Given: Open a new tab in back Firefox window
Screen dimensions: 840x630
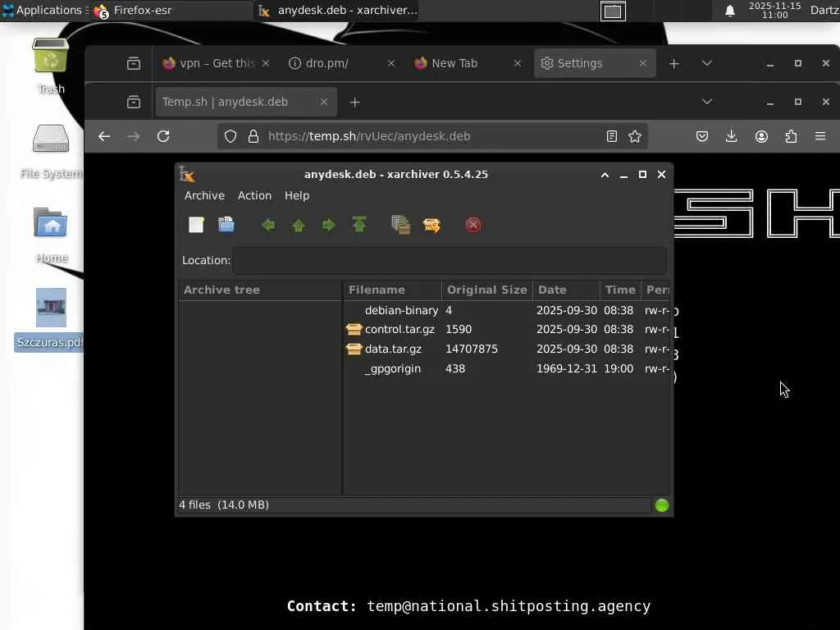Looking at the screenshot, I should click(x=674, y=64).
